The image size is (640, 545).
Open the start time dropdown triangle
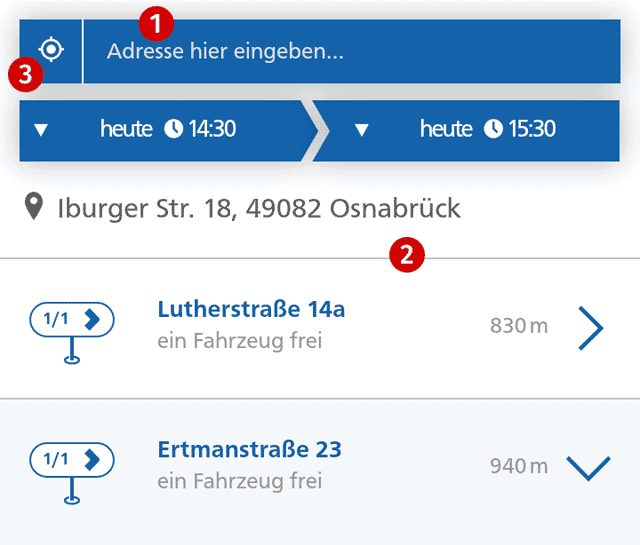click(41, 130)
